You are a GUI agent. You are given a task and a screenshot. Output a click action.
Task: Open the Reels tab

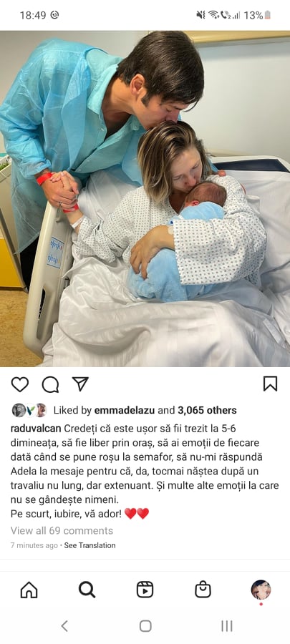(145, 590)
